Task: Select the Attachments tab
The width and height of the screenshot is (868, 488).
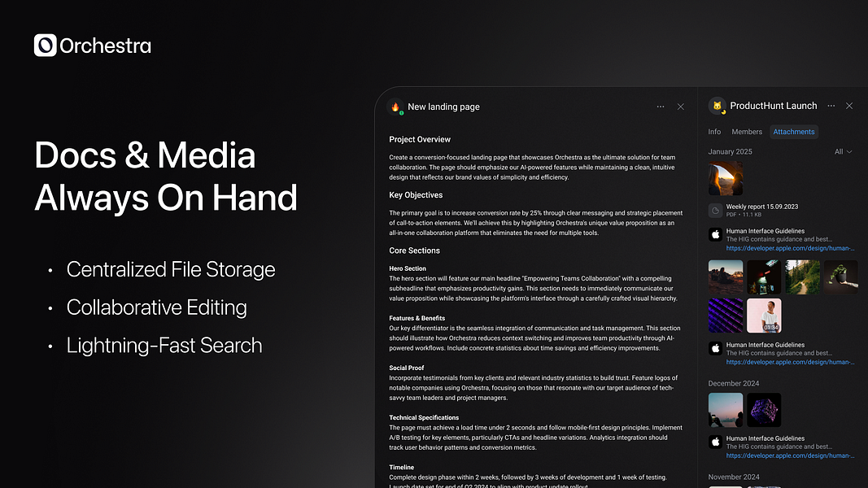Action: tap(794, 132)
